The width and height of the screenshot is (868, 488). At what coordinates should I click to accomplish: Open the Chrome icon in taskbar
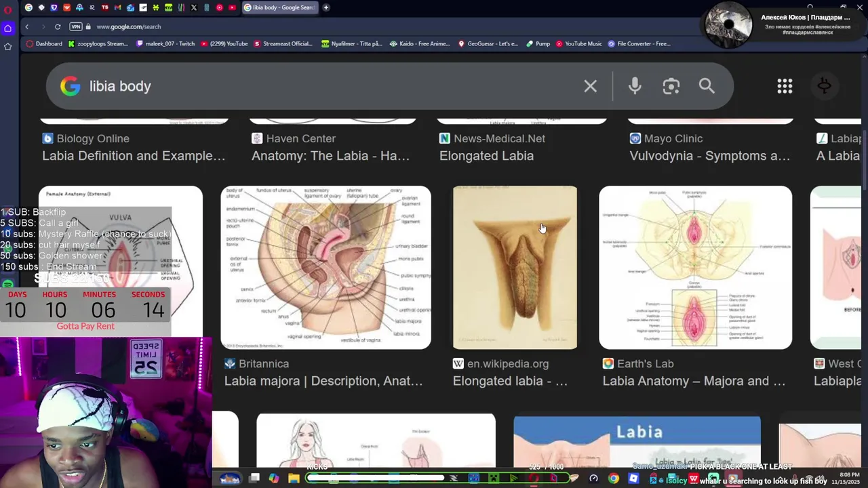click(x=613, y=479)
